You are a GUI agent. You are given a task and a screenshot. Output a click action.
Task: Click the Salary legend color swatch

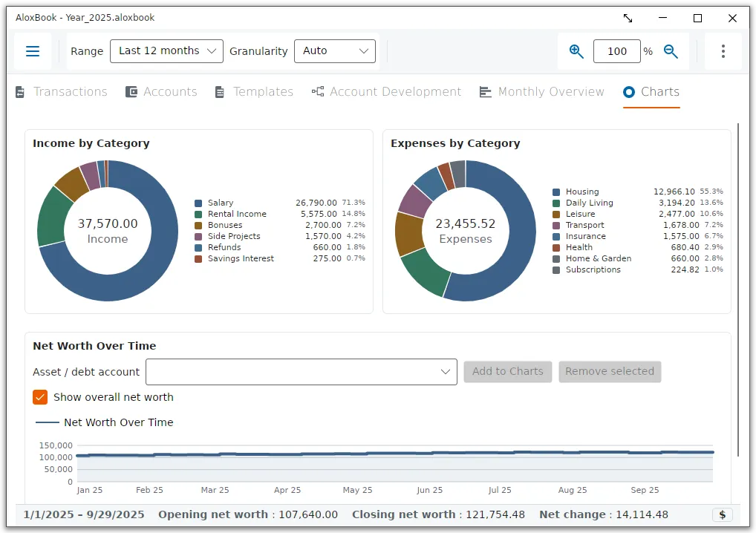[198, 203]
